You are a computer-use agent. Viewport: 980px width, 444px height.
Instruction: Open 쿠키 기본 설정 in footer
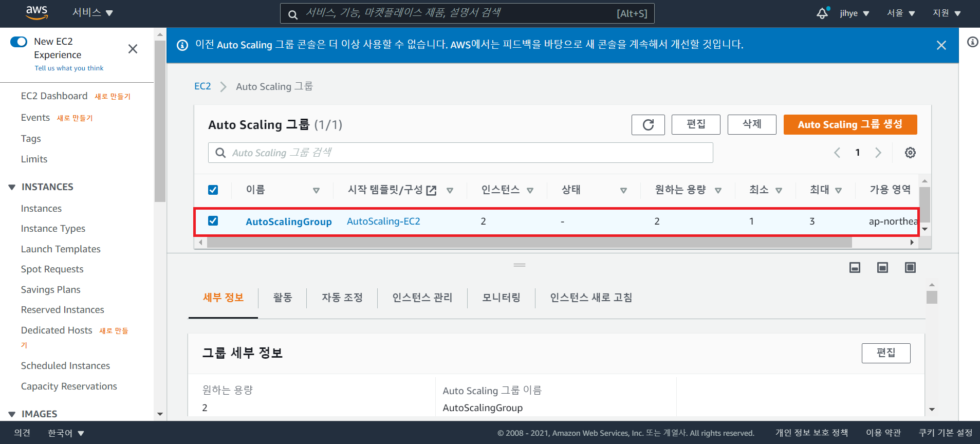[x=946, y=433]
